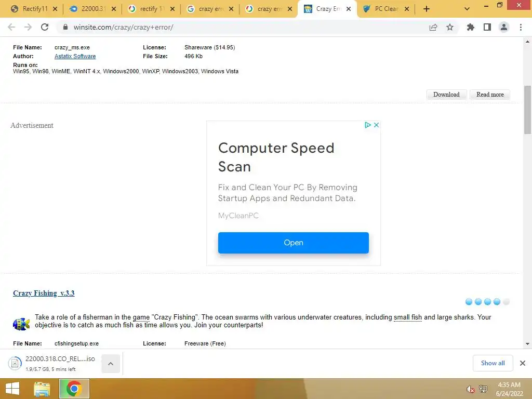Viewport: 532px width, 399px height.
Task: Click the Crazy Fishing fish icon
Action: [x=21, y=324]
